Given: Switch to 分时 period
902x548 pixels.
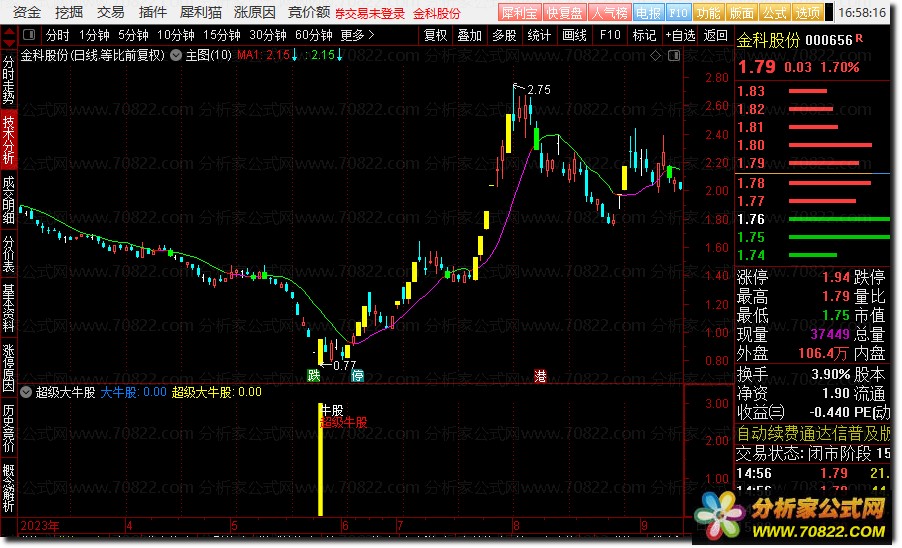Looking at the screenshot, I should tap(58, 36).
